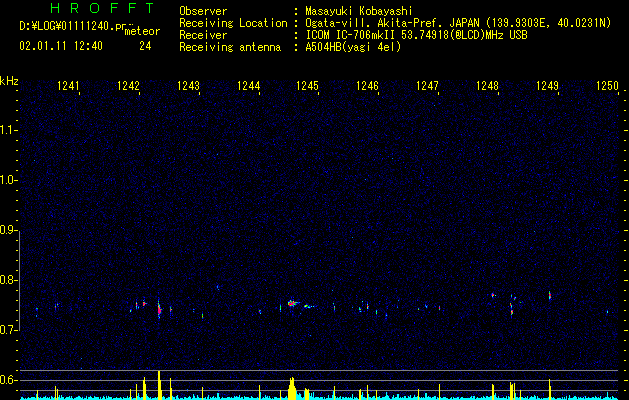This screenshot has height=400, width=629.
Task: Click the 1249 time marker
Action: click(547, 86)
